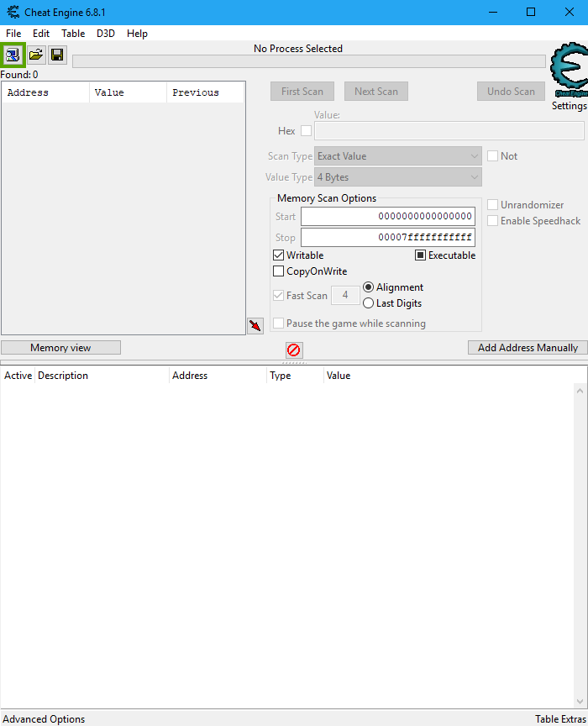Click the red no-entry clear list icon
Screen dimensions: 588x726
293,350
